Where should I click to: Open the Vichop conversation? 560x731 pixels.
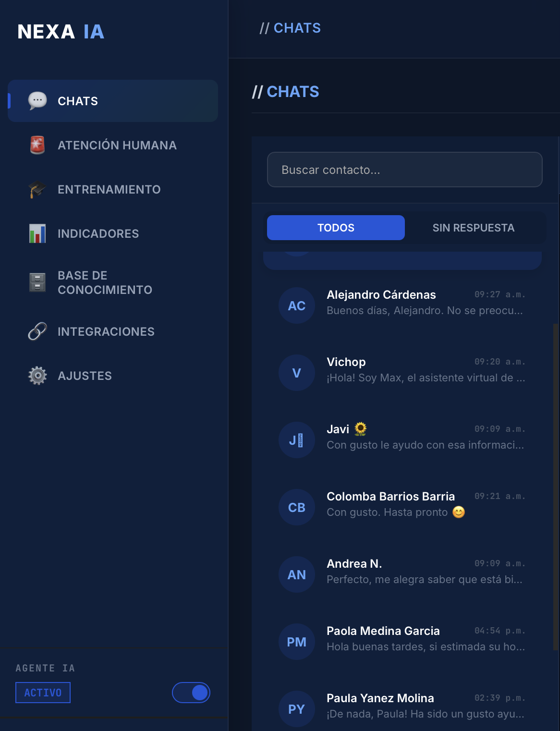tap(402, 373)
